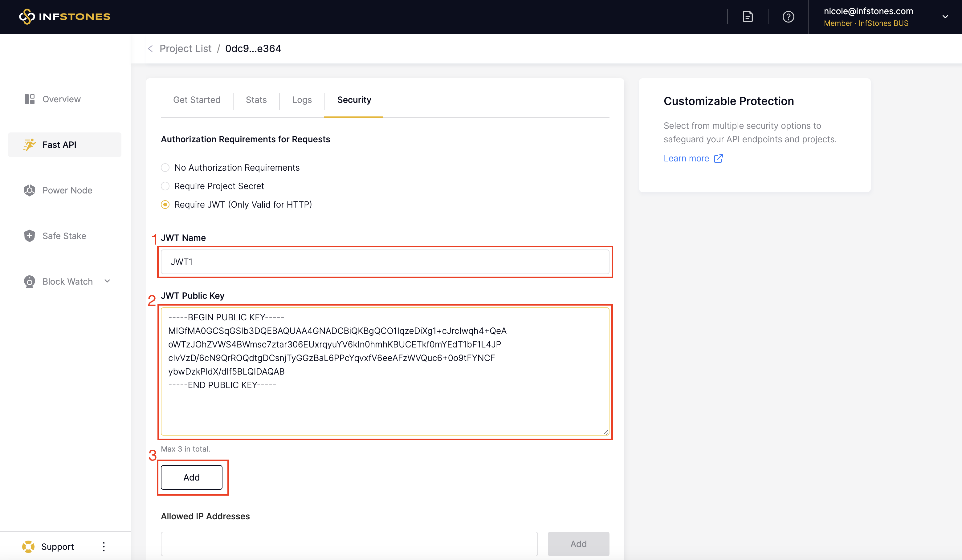Expand the Block Watch chevron
This screenshot has height=560, width=962.
[x=107, y=281]
